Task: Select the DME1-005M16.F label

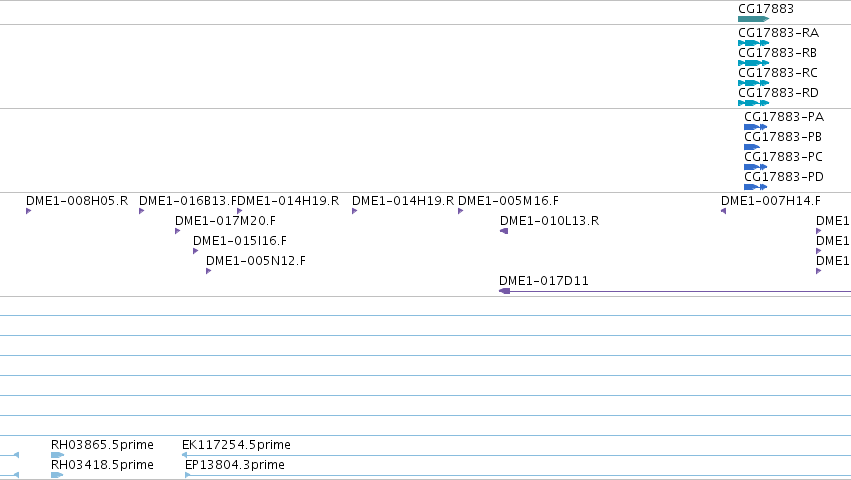Action: click(x=509, y=201)
